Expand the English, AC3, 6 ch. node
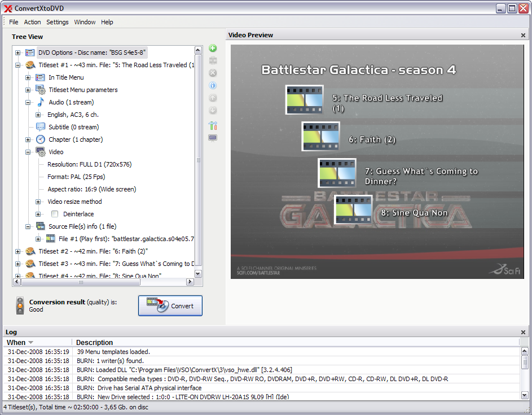532x415 pixels. click(38, 115)
